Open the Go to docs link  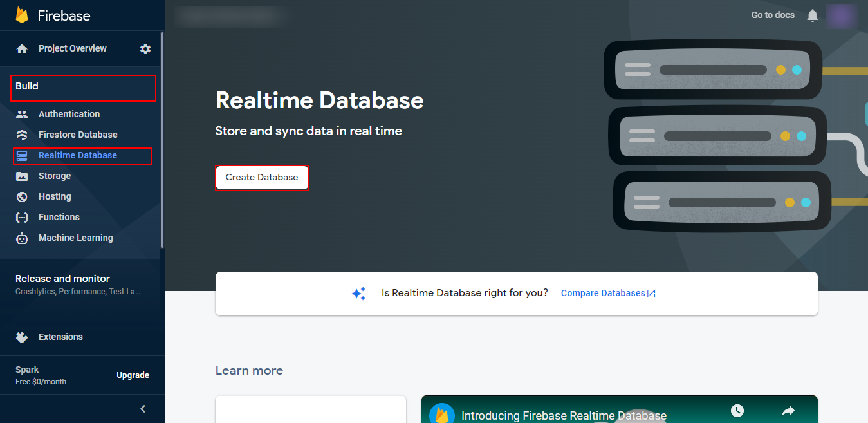click(773, 15)
